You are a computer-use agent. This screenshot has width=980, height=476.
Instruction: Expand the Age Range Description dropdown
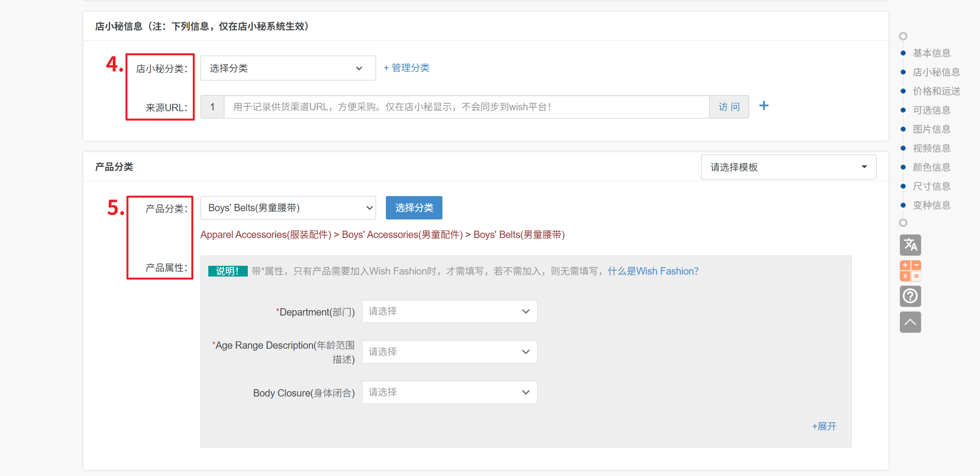point(449,352)
